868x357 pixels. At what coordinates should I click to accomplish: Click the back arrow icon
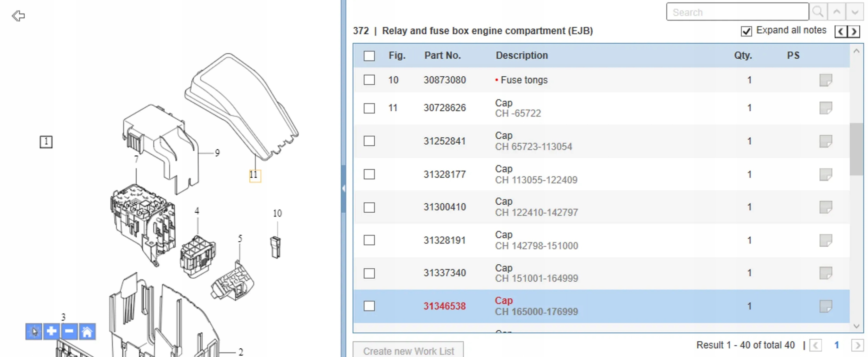pyautogui.click(x=18, y=16)
